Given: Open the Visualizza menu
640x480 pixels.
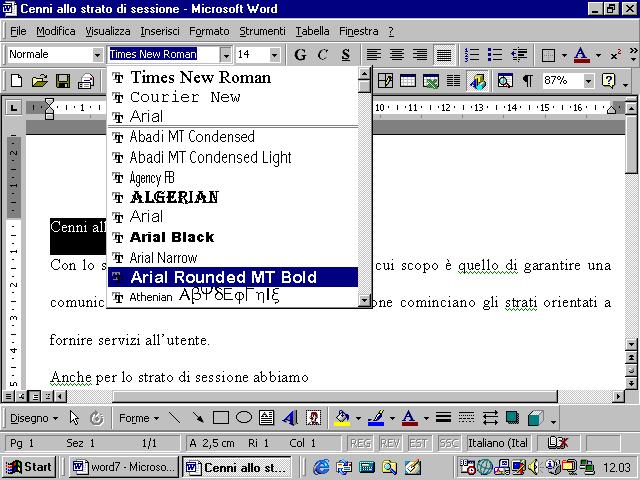Looking at the screenshot, I should coord(108,31).
